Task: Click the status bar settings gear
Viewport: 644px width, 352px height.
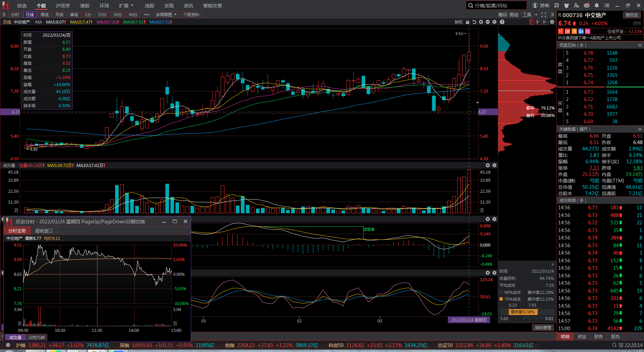Action: 8,345
